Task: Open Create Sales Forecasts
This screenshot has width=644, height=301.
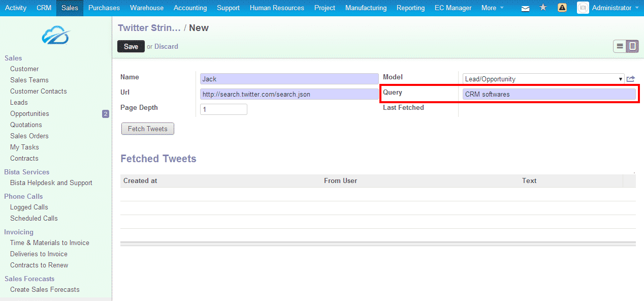Action: click(x=45, y=289)
